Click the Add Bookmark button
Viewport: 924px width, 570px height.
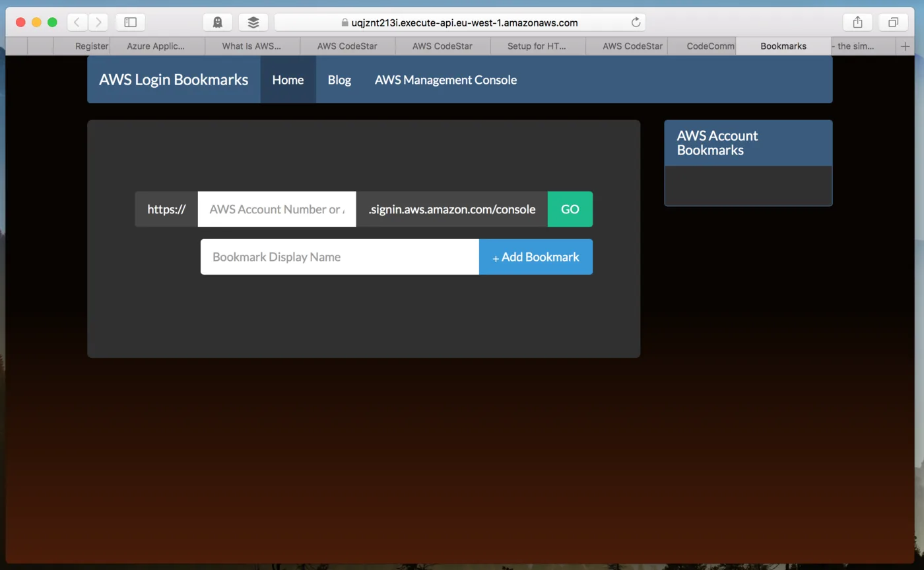click(x=536, y=257)
